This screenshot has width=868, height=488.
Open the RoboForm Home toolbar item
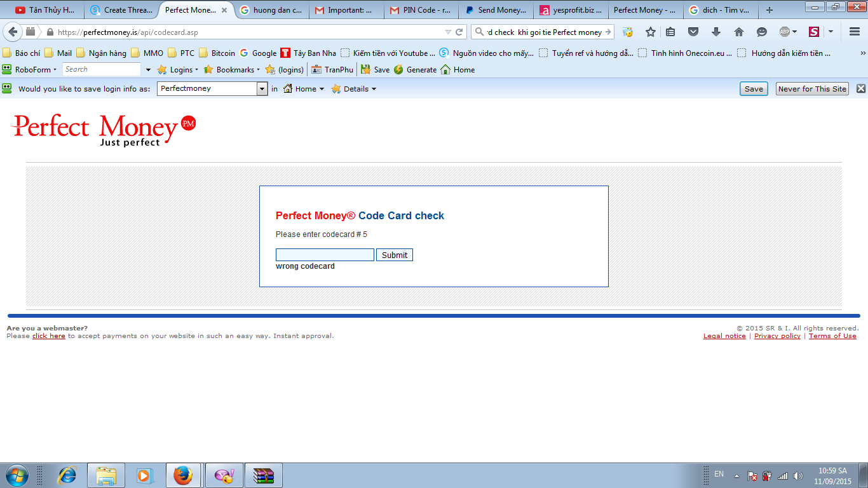point(458,70)
